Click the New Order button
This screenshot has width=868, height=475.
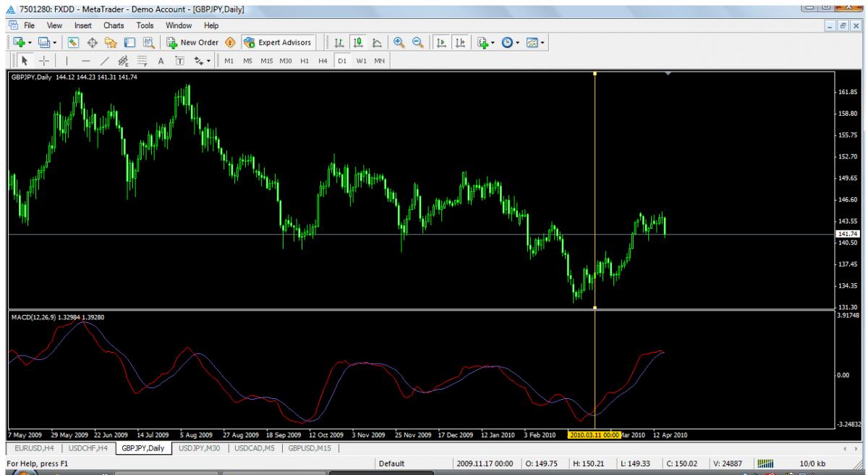click(x=192, y=42)
